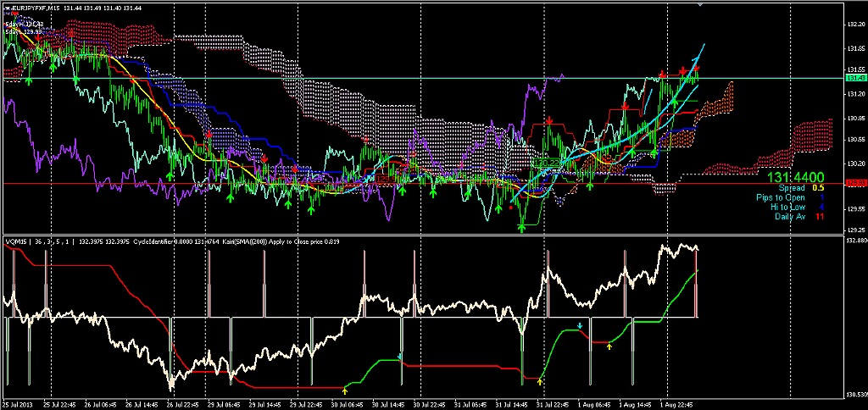868x410 pixels.
Task: Click the 132.880 indicator scale value
Action: pyautogui.click(x=857, y=241)
